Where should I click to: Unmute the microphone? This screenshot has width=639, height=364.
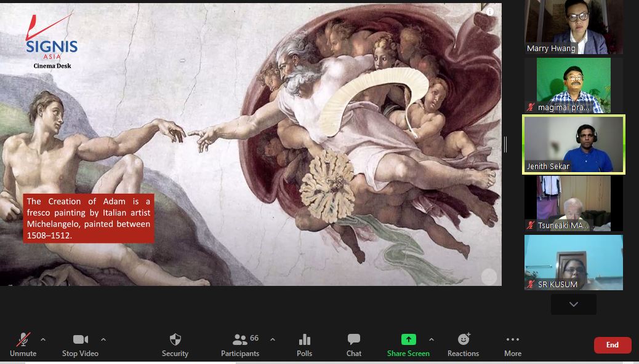[x=23, y=344]
